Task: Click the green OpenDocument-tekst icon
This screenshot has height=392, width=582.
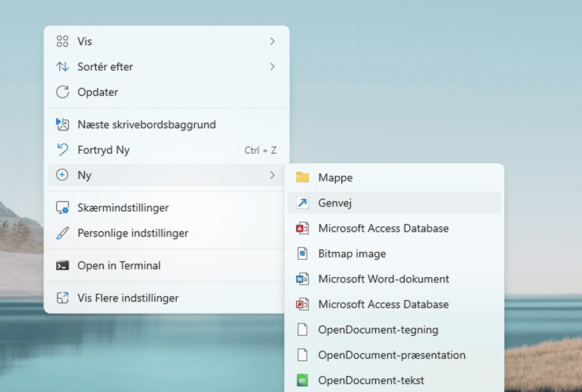Action: tap(302, 380)
